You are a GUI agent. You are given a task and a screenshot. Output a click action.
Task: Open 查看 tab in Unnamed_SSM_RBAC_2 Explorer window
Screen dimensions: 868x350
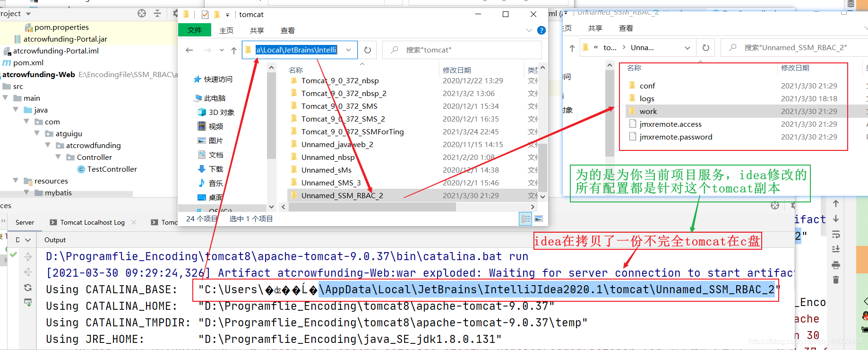coord(626,28)
